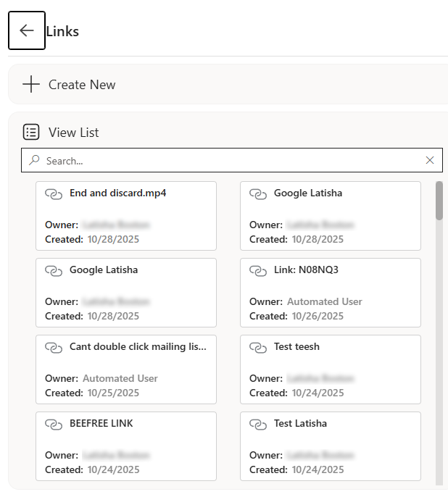Click link icon on Test teesh card
The width and height of the screenshot is (448, 497).
click(x=258, y=348)
